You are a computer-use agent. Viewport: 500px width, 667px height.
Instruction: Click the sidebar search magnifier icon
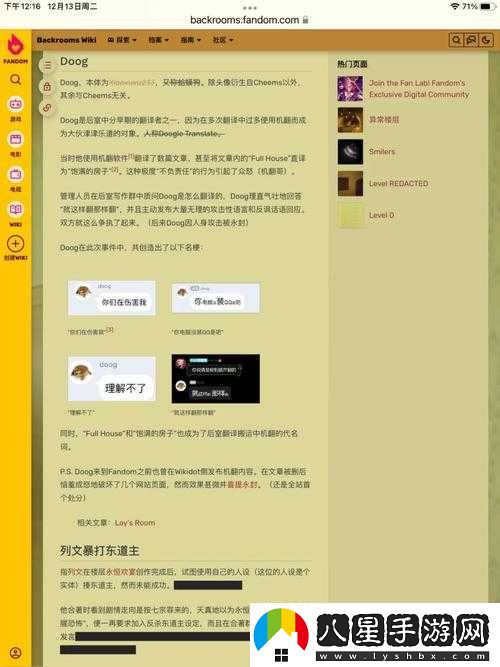pos(15,80)
